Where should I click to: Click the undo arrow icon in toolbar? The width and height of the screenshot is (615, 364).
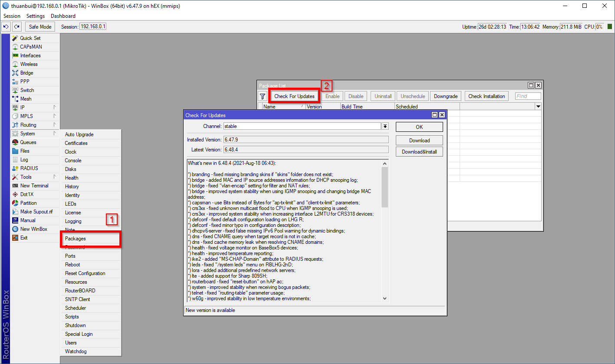click(6, 27)
